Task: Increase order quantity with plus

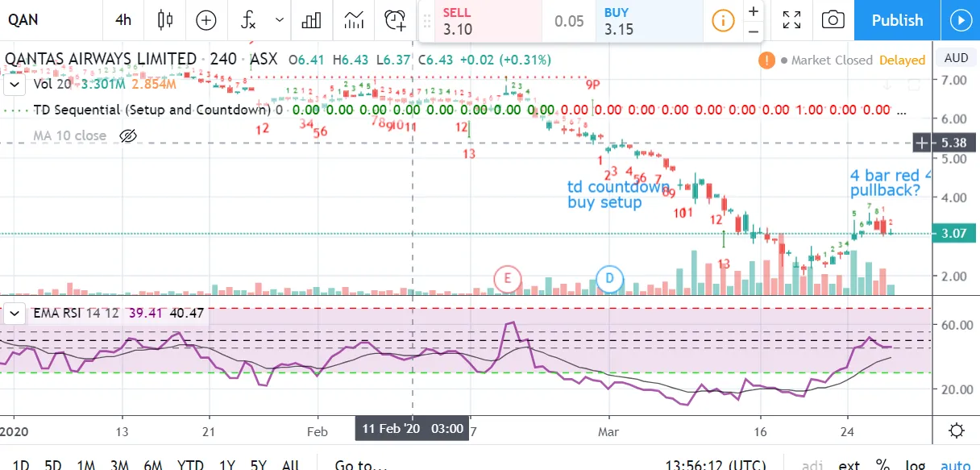Action: [753, 11]
